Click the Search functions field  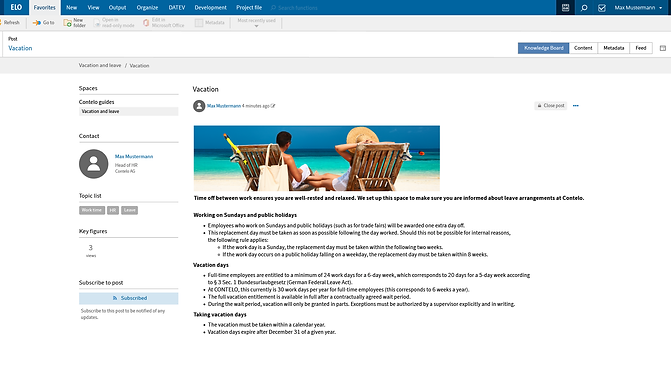click(x=297, y=8)
